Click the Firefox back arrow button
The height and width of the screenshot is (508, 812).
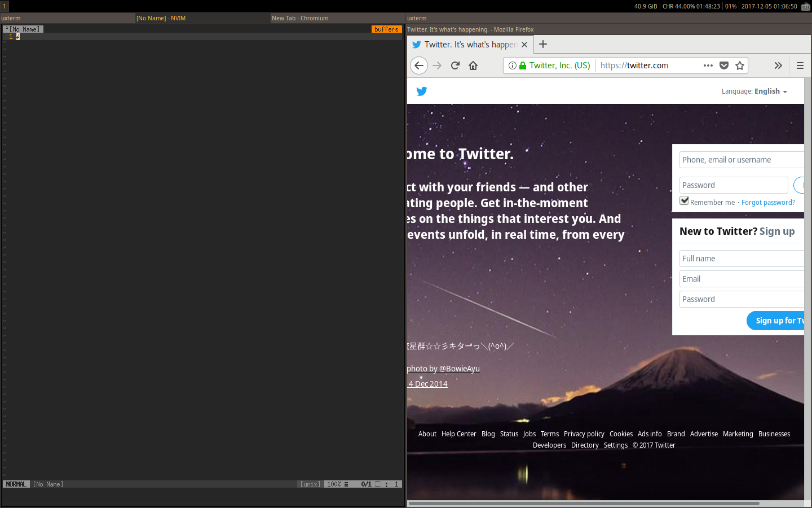tap(418, 65)
